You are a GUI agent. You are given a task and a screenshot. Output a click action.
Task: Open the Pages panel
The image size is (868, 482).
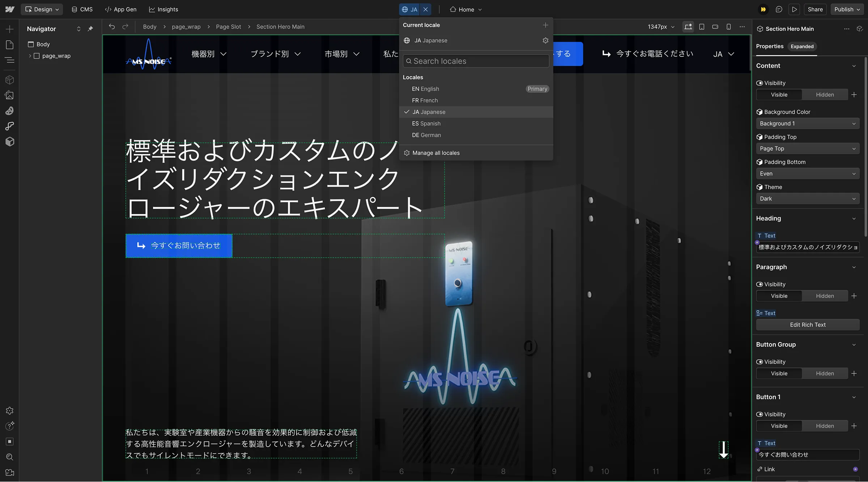point(10,44)
